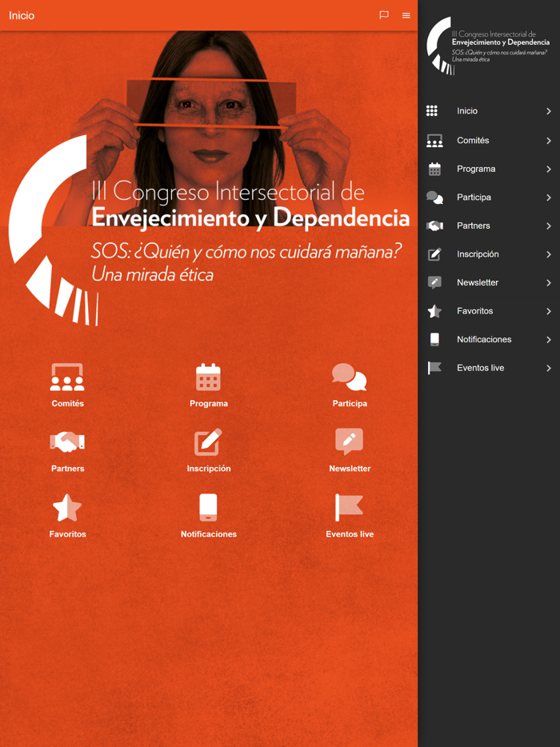Click the Inicio title in top bar
This screenshot has width=560, height=747.
(x=22, y=16)
